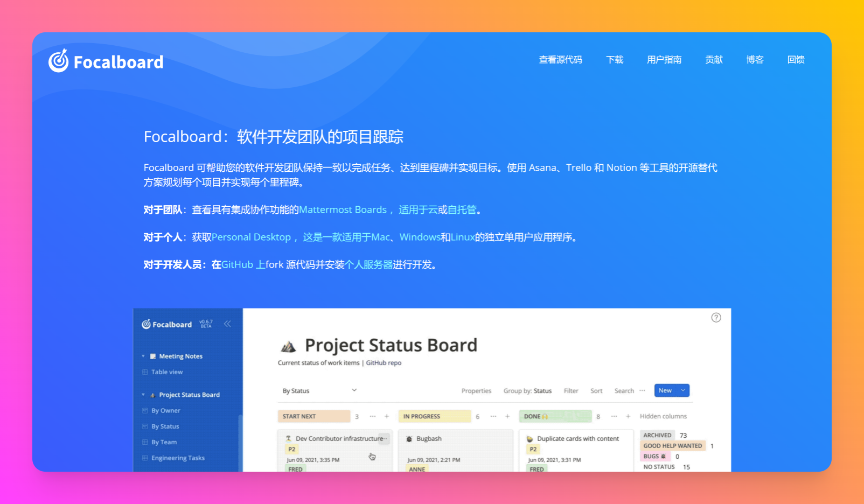Click the BUGS hidden column label
This screenshot has width=864, height=504.
pyautogui.click(x=654, y=456)
